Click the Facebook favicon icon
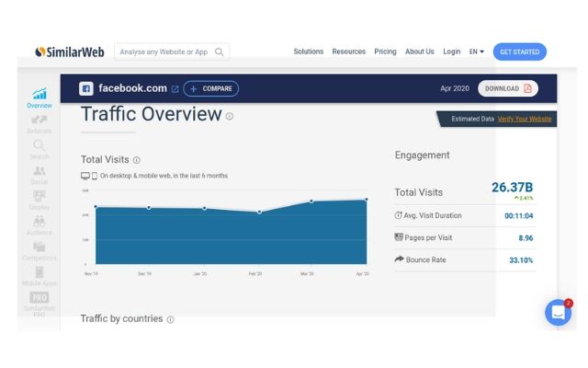Image resolution: width=588 pixels, height=368 pixels. point(86,88)
